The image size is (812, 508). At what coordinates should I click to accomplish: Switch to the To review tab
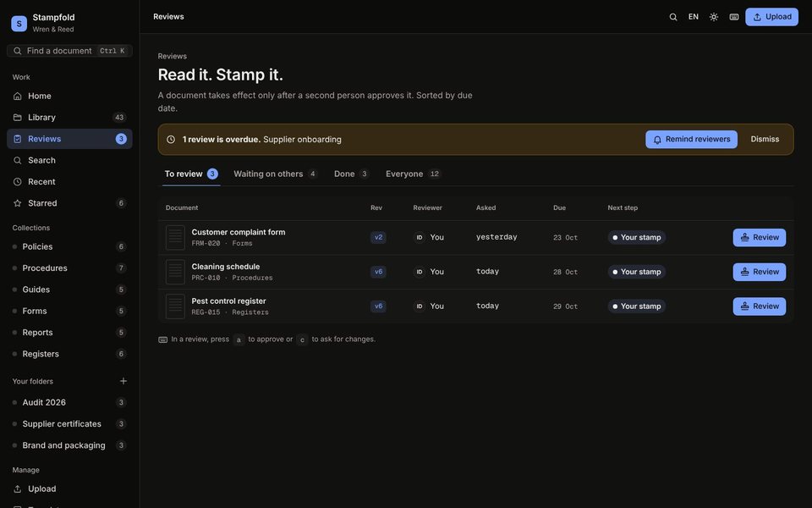[191, 174]
